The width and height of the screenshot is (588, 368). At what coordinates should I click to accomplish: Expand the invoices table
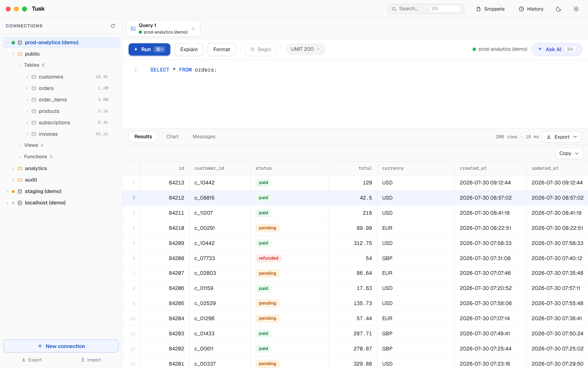tap(27, 134)
